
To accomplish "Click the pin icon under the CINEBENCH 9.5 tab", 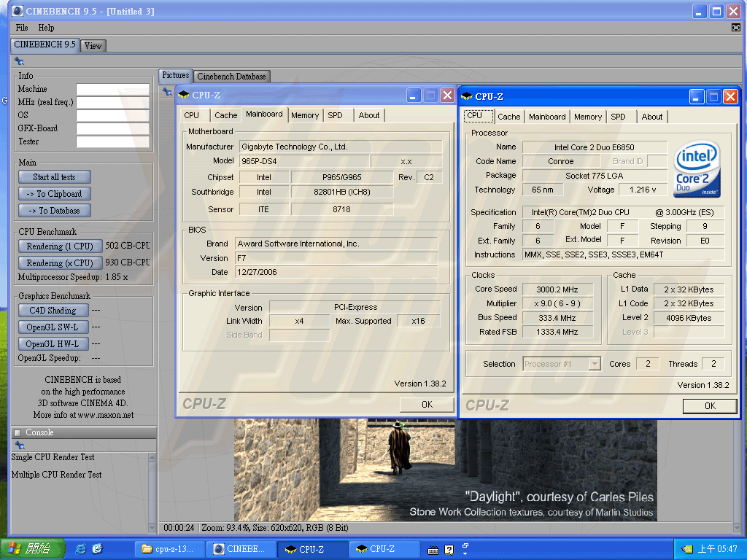I will 19,61.
